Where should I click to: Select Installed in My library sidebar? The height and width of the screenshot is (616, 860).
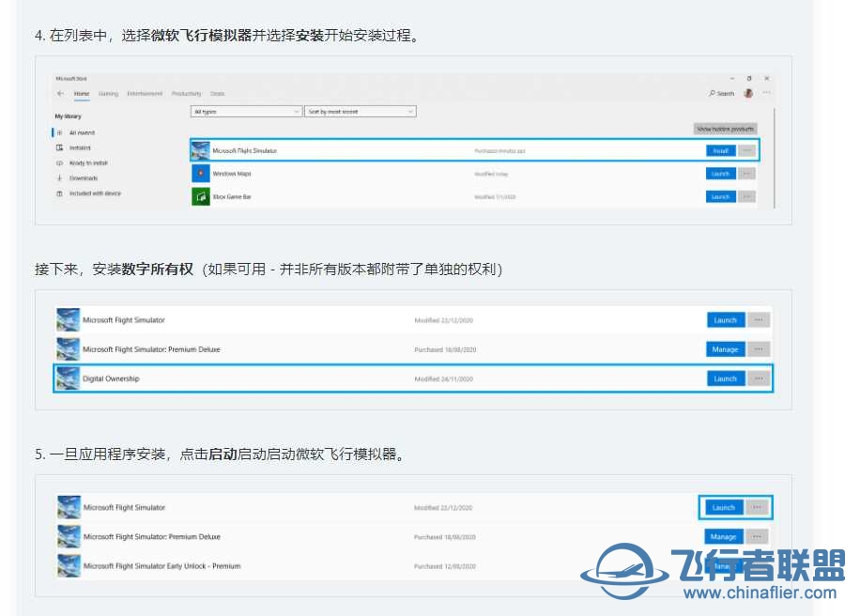click(x=80, y=147)
